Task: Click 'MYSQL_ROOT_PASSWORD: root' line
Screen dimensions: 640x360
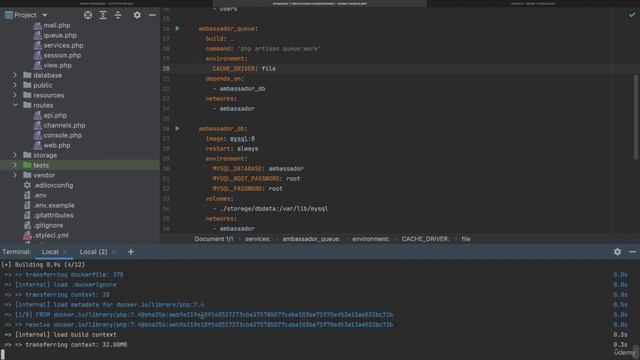Action: 256,179
